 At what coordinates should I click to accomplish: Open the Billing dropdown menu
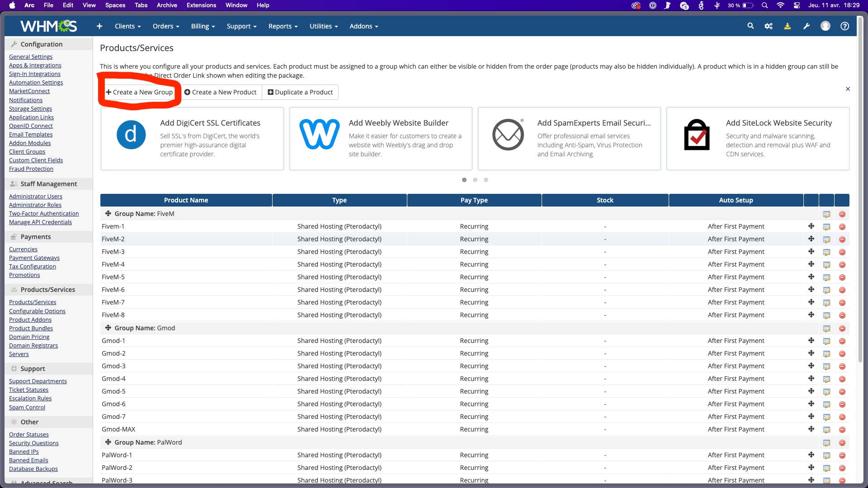coord(203,26)
